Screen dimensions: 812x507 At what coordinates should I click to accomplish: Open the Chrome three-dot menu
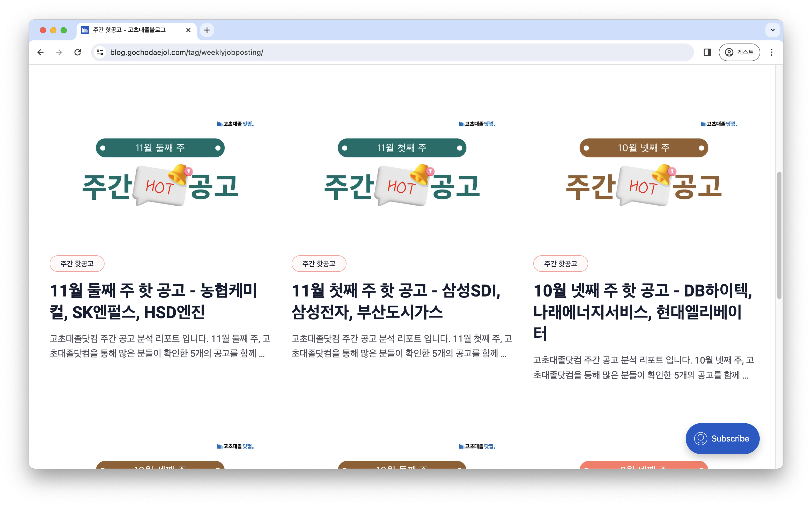(771, 52)
